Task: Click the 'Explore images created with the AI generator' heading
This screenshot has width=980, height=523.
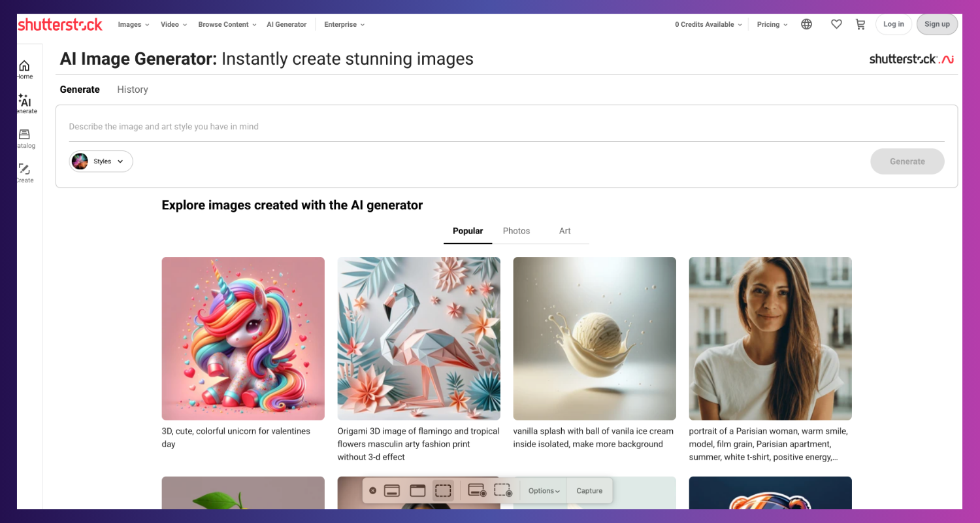Action: (292, 205)
